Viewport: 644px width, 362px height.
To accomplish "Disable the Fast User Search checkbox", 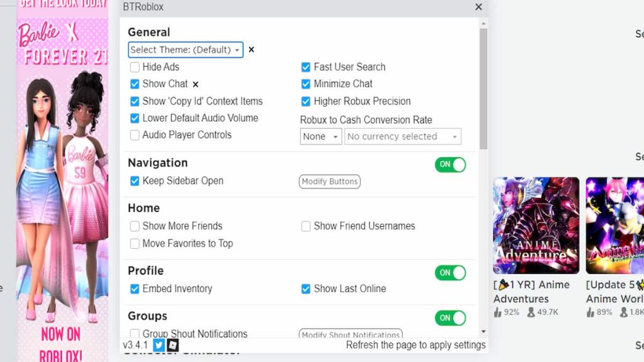I will point(306,67).
